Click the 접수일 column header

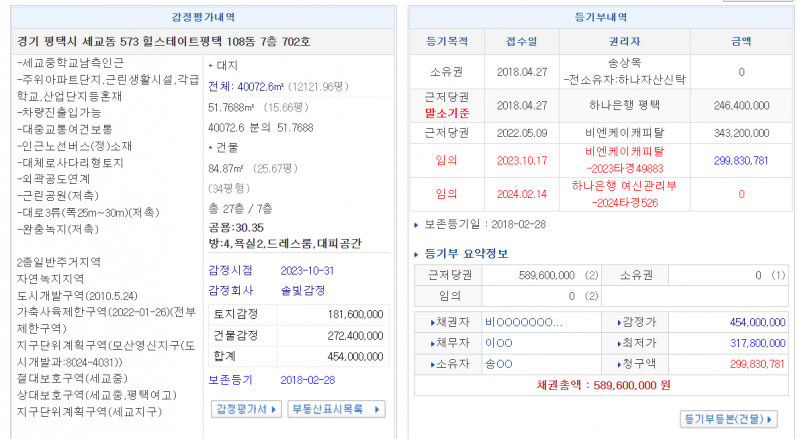pos(520,42)
